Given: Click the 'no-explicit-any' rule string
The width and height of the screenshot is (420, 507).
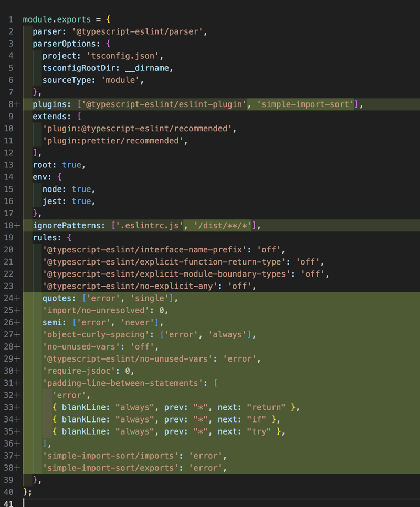Looking at the screenshot, I should (130, 286).
